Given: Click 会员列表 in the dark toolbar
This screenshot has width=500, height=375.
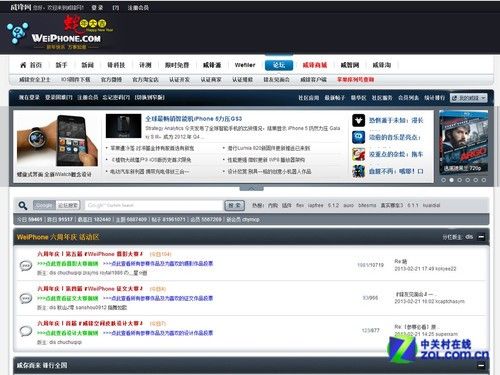Looking at the screenshot, I should pos(408,98).
